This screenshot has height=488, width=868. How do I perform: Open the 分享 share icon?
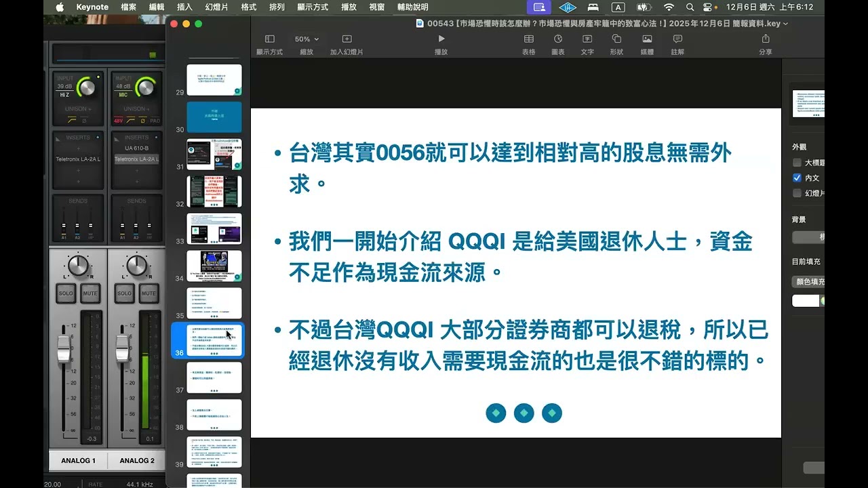[x=766, y=39]
